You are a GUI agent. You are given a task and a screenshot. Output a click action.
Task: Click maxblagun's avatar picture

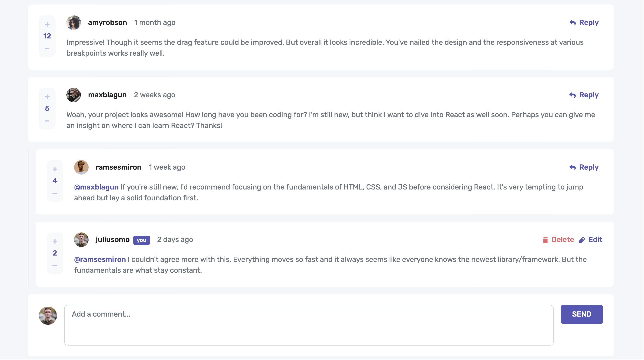pyautogui.click(x=73, y=95)
